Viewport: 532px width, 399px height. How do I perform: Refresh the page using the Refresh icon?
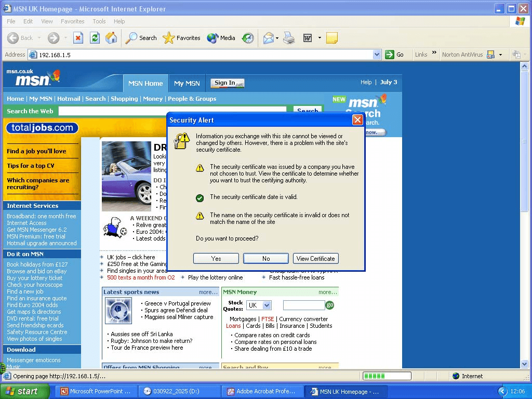pos(95,38)
